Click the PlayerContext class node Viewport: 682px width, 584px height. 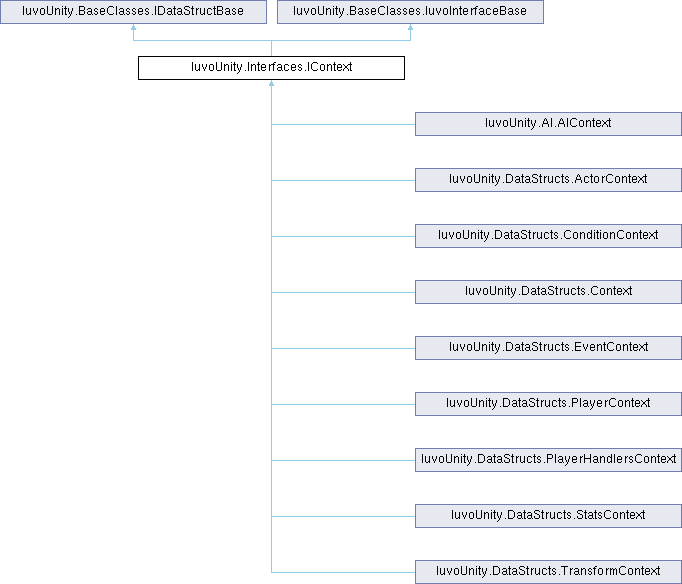[548, 404]
